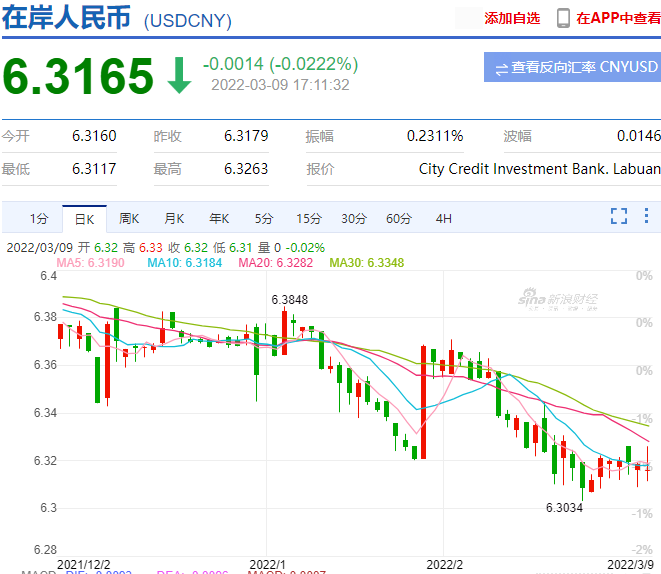Click the fullscreen chart icon
The image size is (661, 574).
click(619, 216)
